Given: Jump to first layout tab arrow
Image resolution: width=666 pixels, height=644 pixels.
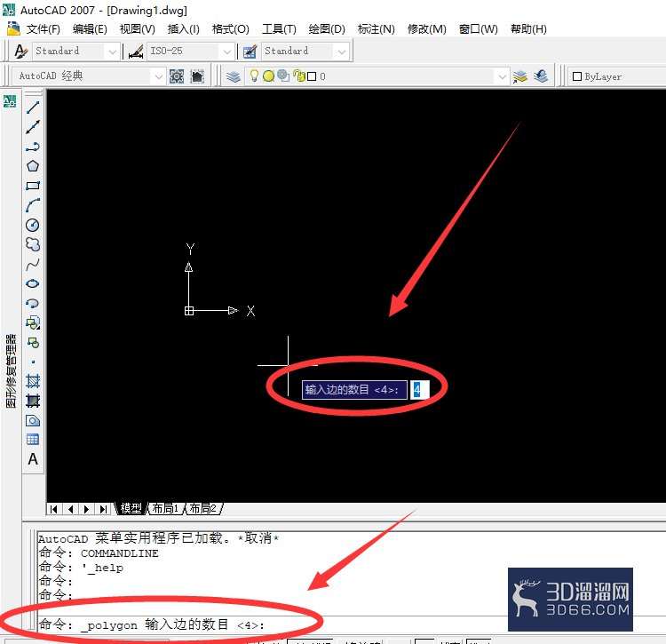Looking at the screenshot, I should click(54, 509).
